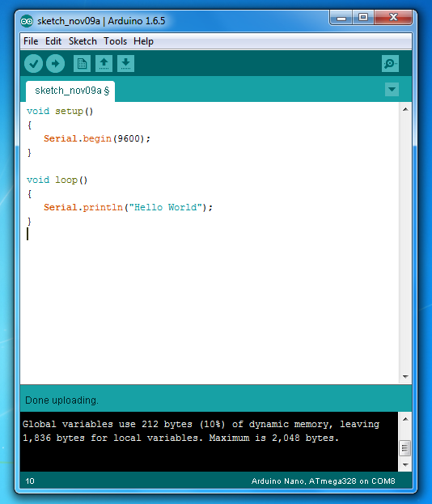
Task: Expand the tab options dropdown arrow
Action: click(392, 89)
